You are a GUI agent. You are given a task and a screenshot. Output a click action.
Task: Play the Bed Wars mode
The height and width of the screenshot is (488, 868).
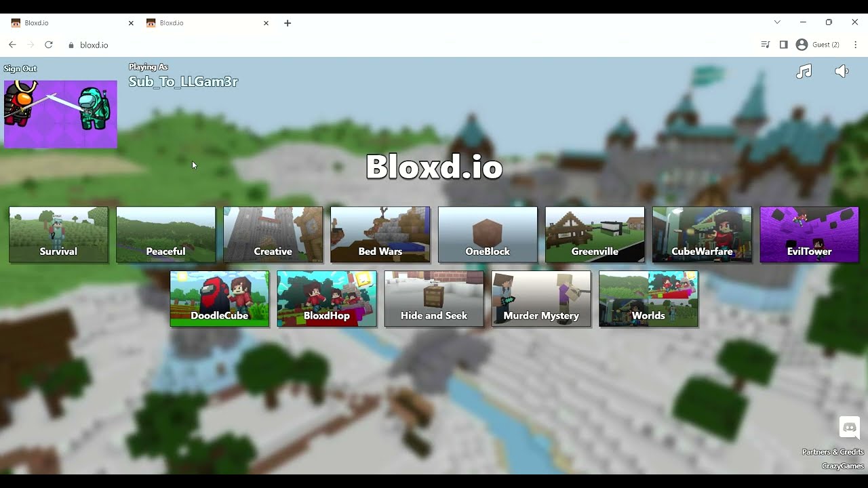coord(380,235)
